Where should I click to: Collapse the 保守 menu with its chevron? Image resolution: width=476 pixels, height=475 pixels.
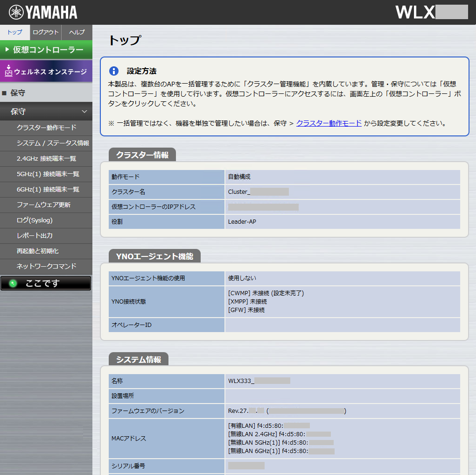84,112
